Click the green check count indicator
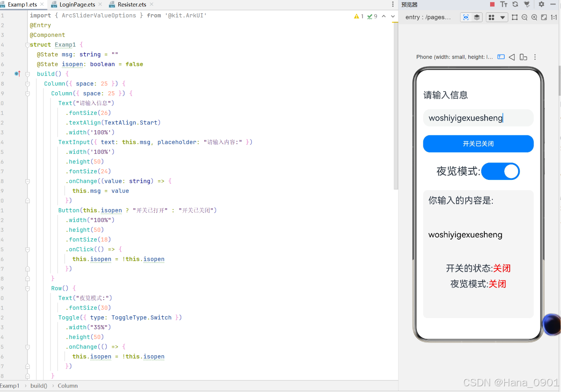 (372, 16)
